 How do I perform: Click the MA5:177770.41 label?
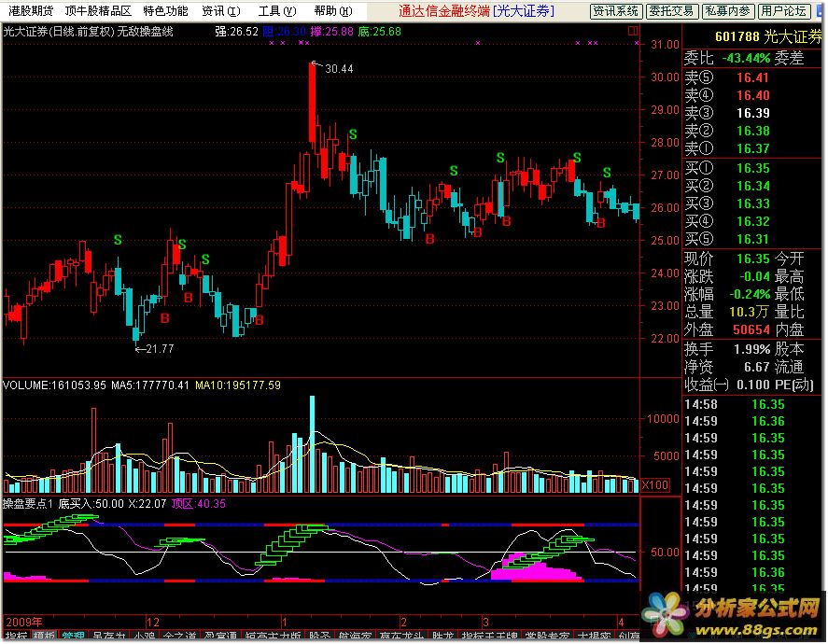pos(150,385)
